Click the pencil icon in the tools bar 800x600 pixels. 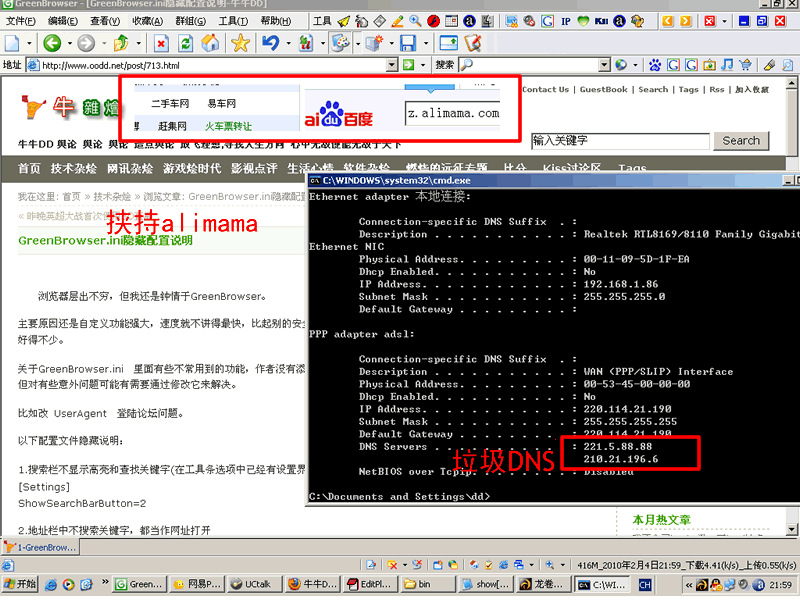(397, 21)
